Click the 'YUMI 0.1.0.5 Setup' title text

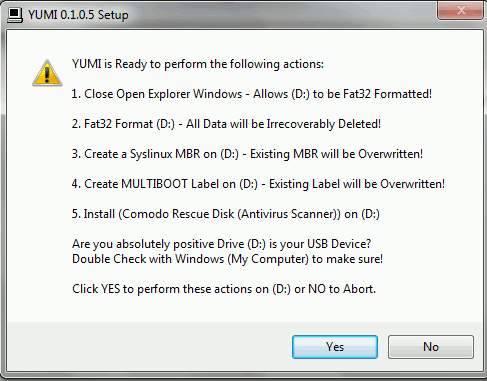[x=78, y=15]
